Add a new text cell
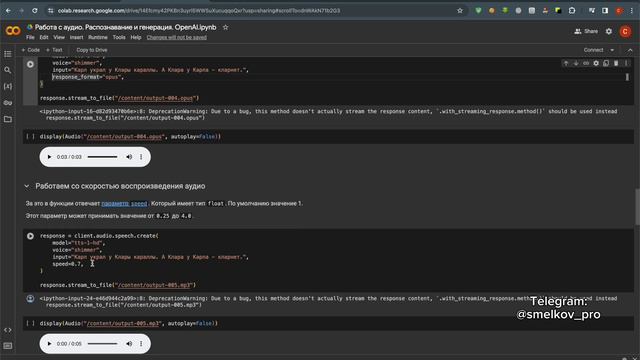Image resolution: width=640 pixels, height=360 pixels. (x=54, y=50)
